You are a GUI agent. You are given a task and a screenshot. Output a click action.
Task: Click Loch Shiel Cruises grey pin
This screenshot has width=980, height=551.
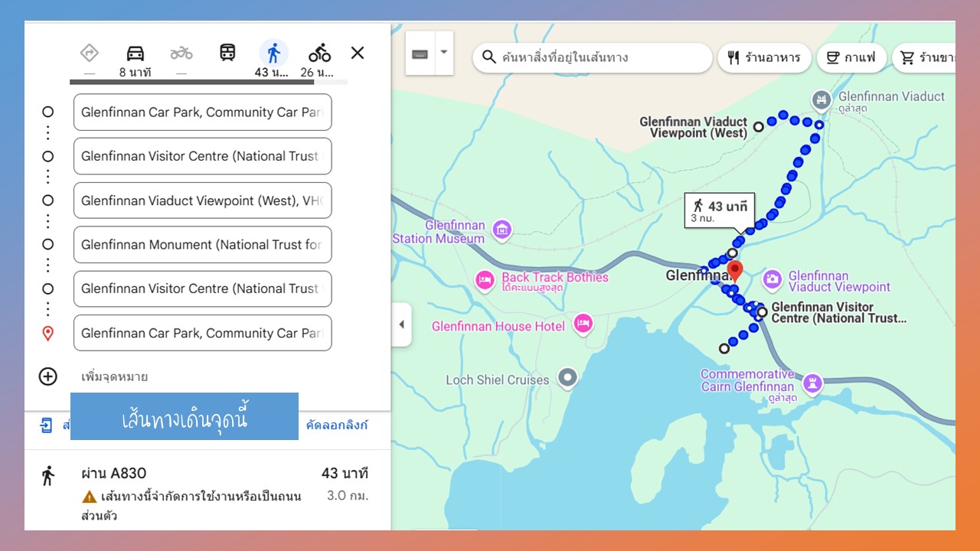point(567,377)
